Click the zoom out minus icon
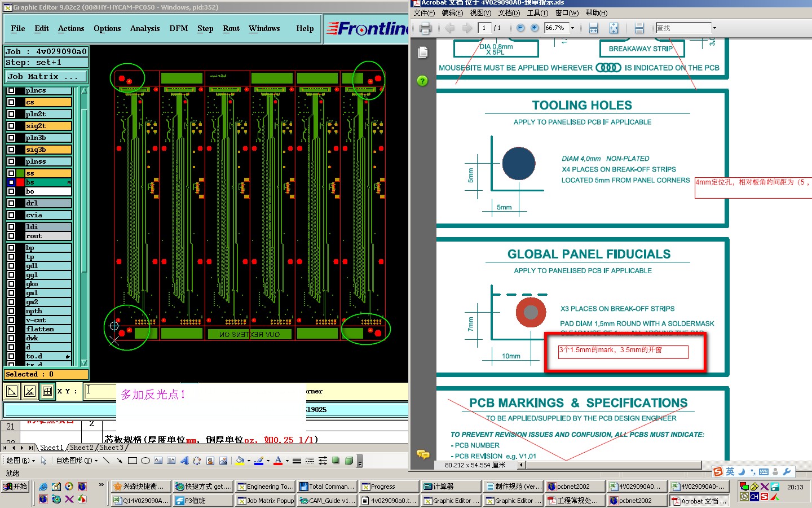 coord(520,28)
